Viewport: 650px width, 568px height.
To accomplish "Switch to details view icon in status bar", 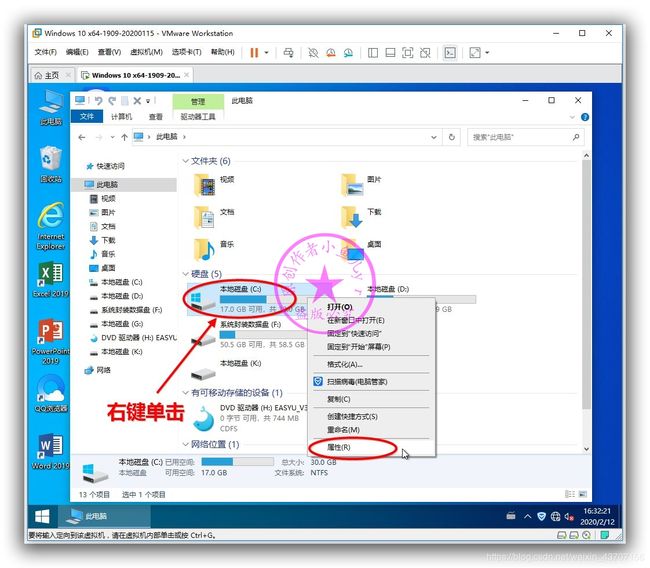I will [570, 494].
